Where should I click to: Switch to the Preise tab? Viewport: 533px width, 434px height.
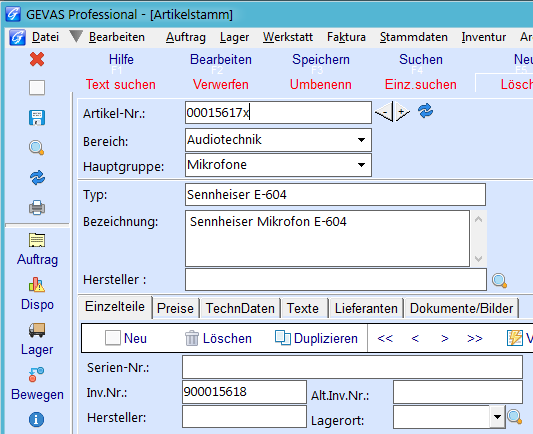175,308
